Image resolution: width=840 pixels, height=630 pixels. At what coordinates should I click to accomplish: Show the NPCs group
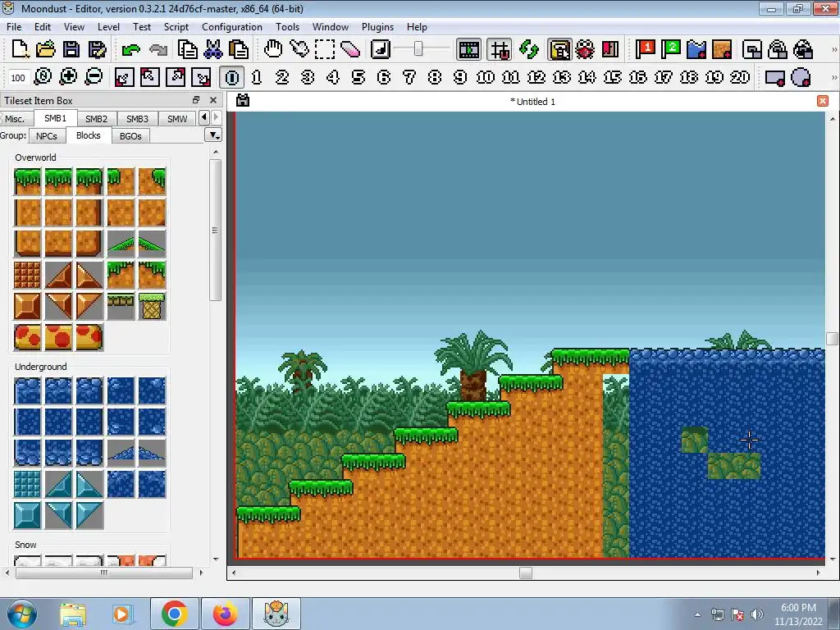47,136
